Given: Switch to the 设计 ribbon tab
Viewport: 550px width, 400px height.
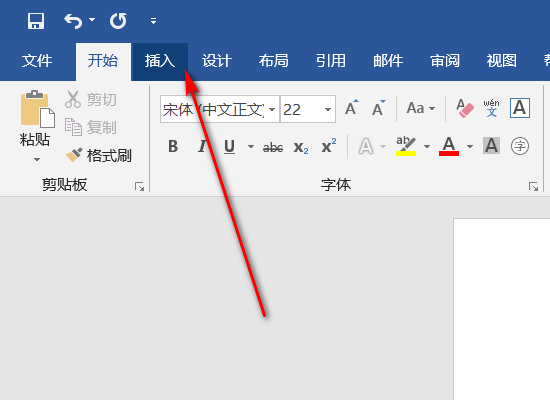Looking at the screenshot, I should [x=217, y=61].
